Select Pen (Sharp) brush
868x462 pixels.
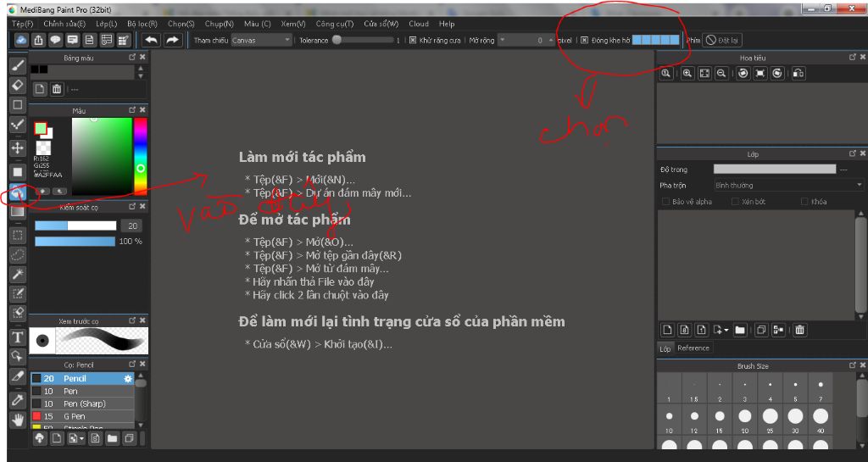coord(82,404)
